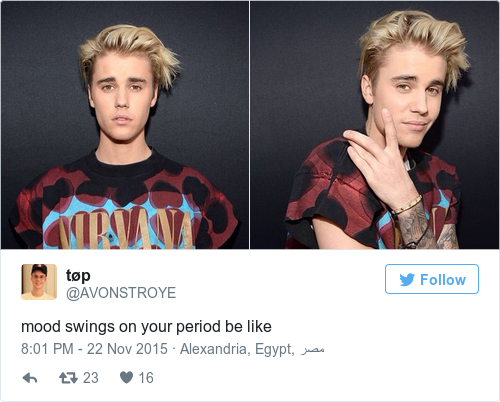Image resolution: width=500 pixels, height=402 pixels.
Task: Like the tweet with the heart icon
Action: tap(126, 378)
